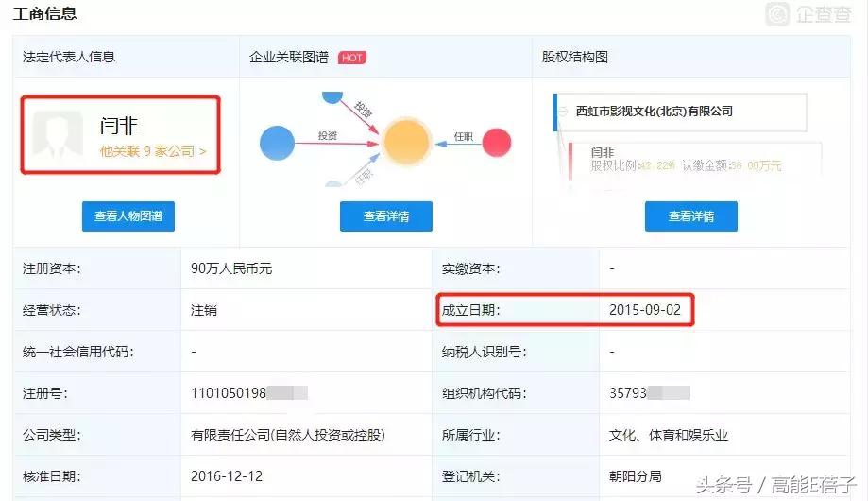Click the 注册资本 label
868x501 pixels.
[52, 268]
